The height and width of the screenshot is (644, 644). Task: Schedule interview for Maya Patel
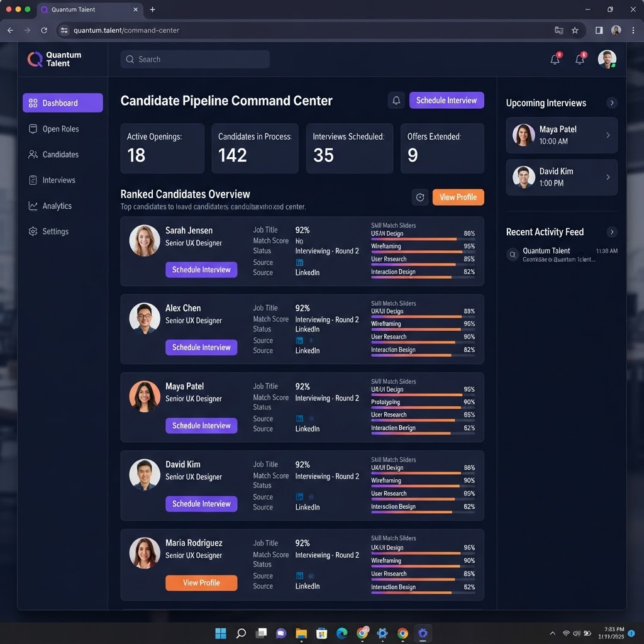click(x=201, y=426)
